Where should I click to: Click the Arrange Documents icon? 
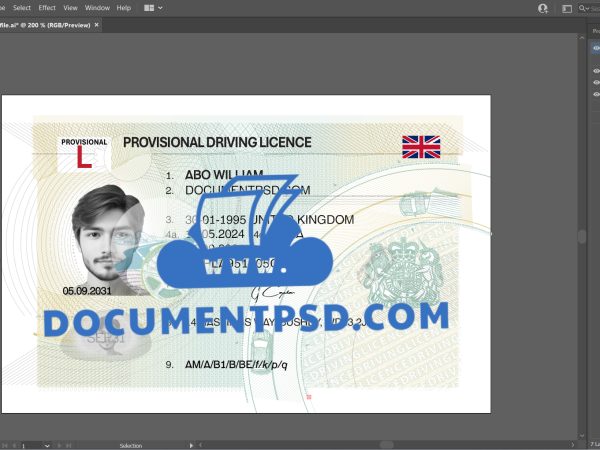point(148,8)
